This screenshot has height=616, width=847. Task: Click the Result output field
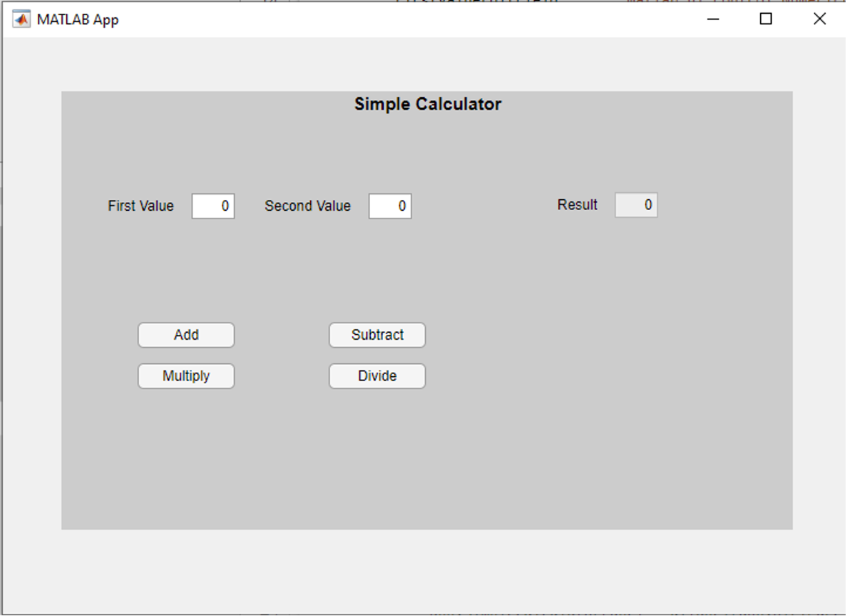(x=636, y=205)
